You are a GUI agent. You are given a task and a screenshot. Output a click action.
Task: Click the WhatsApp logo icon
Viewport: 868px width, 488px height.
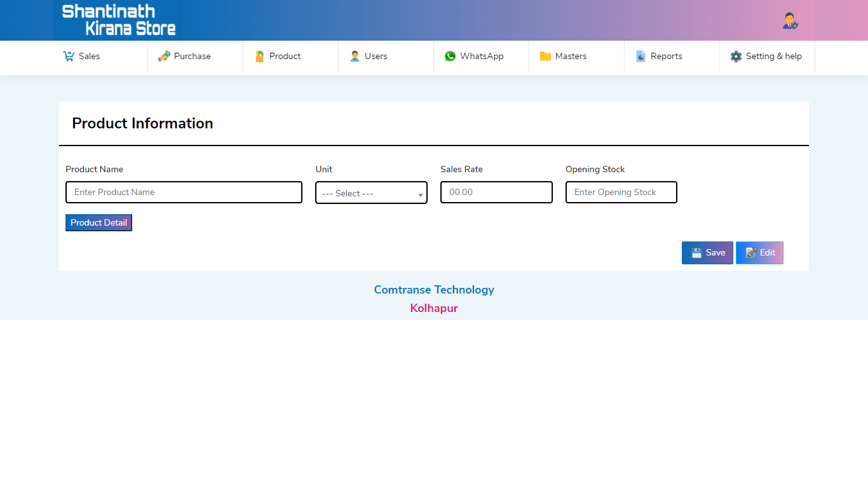tap(450, 56)
